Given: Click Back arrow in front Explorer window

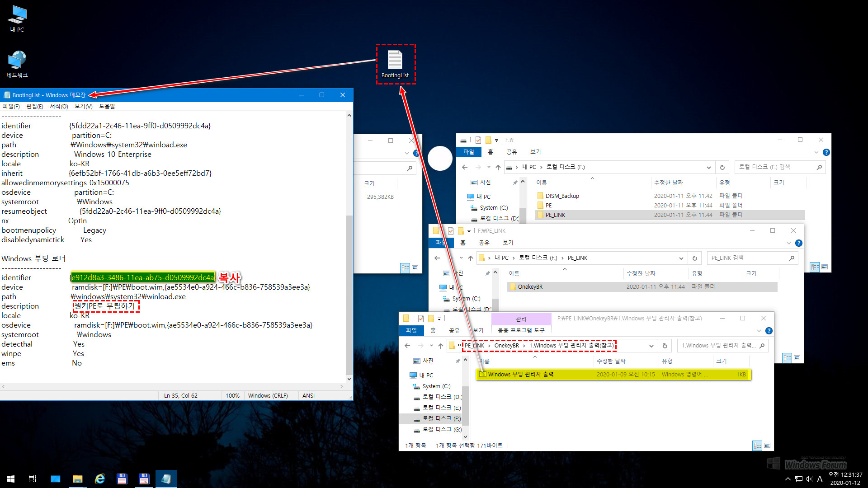Looking at the screenshot, I should (x=407, y=346).
